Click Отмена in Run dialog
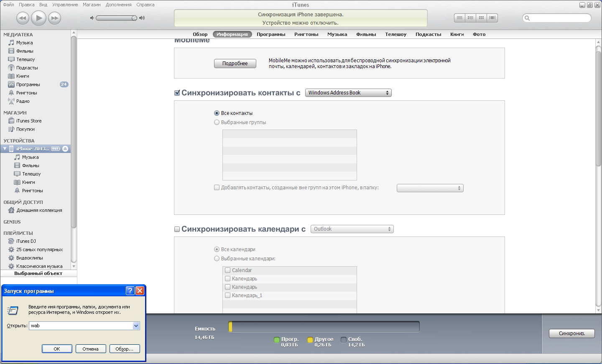602x364 pixels. pos(90,349)
